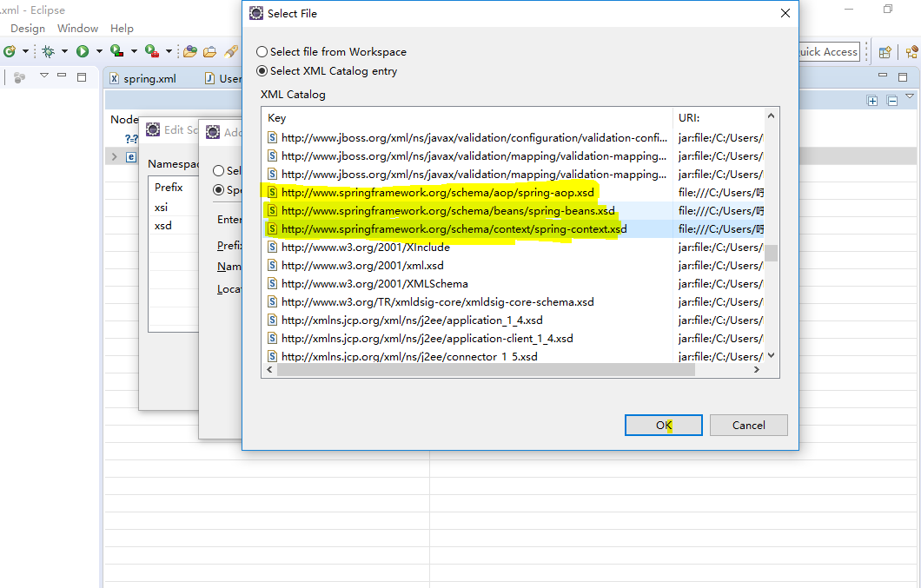
Task: Click the Collapse All icon in editor
Action: [x=892, y=101]
